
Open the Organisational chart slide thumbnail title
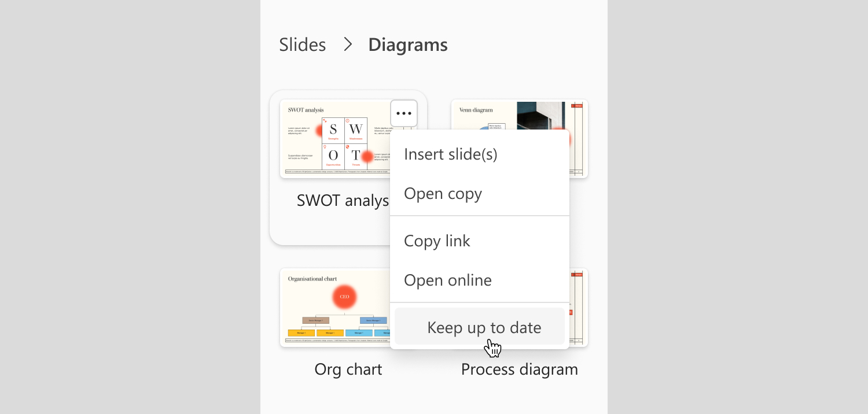click(x=312, y=279)
